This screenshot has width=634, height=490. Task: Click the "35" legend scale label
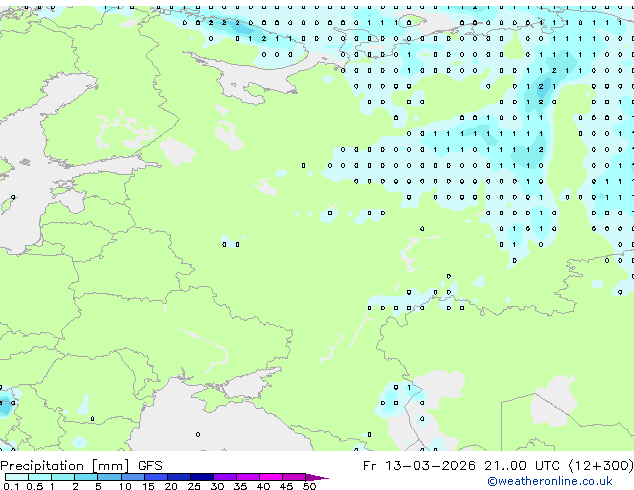240,486
